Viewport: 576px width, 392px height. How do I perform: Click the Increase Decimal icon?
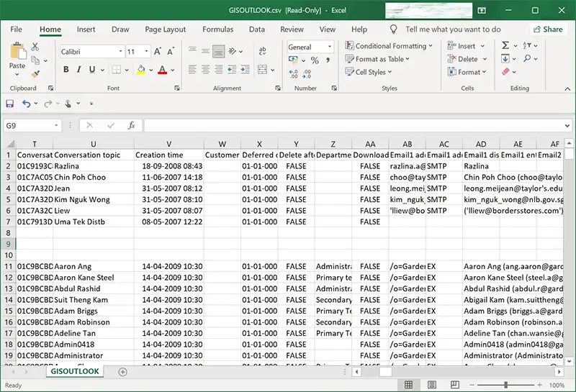[294, 74]
